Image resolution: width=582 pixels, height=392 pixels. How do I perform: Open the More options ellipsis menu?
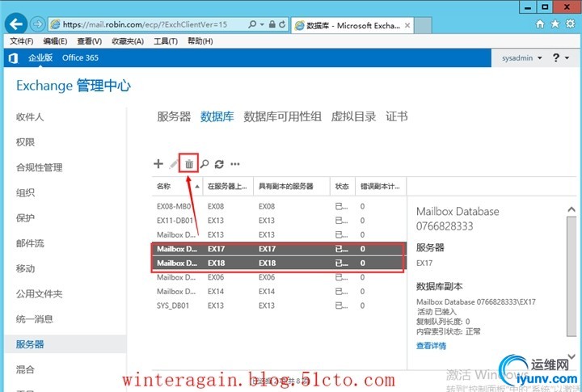coord(235,164)
